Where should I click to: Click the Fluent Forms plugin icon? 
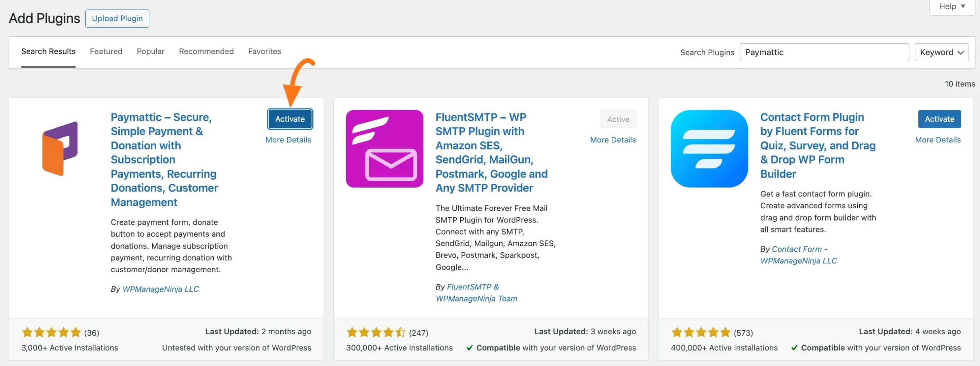[x=708, y=149]
